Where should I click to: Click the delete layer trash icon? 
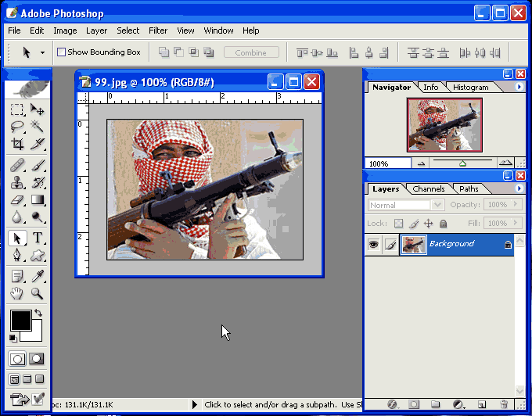pyautogui.click(x=504, y=404)
